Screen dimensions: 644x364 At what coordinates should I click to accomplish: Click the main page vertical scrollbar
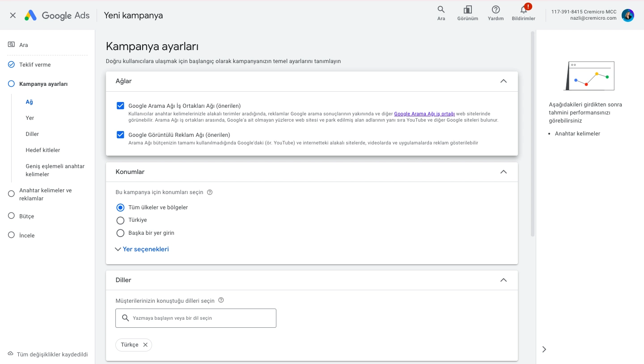(x=532, y=133)
